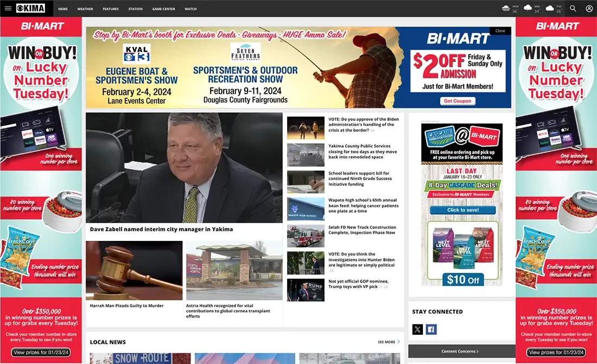Click the Snow Route local news thumbnail

pyautogui.click(x=140, y=358)
